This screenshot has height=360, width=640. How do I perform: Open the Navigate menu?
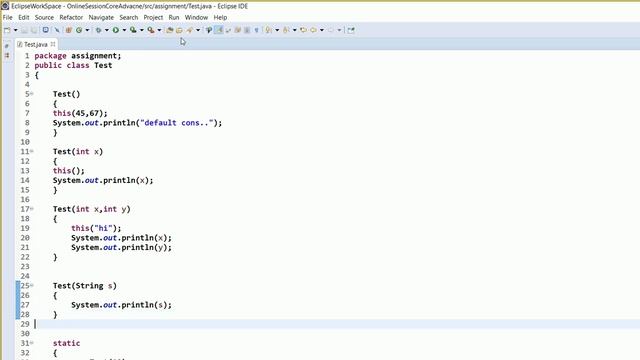pos(101,18)
